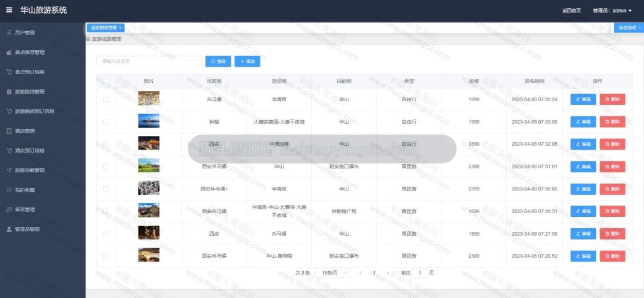Open the 标签选项 dropdown

click(629, 28)
